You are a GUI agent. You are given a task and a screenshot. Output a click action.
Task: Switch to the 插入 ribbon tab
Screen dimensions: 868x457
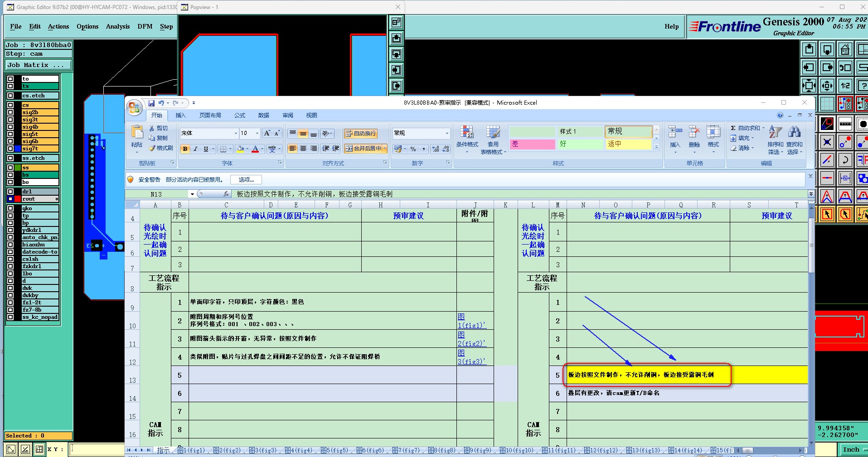pyautogui.click(x=180, y=115)
